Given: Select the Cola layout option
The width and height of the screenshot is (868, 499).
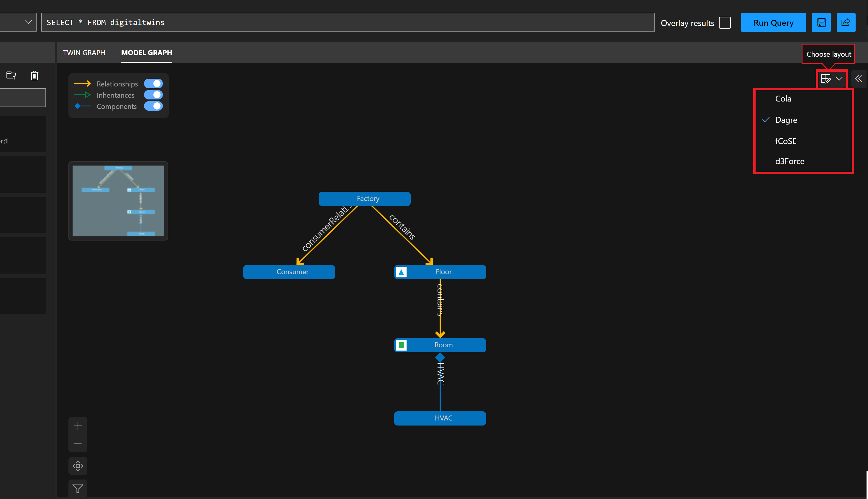Looking at the screenshot, I should click(x=783, y=99).
